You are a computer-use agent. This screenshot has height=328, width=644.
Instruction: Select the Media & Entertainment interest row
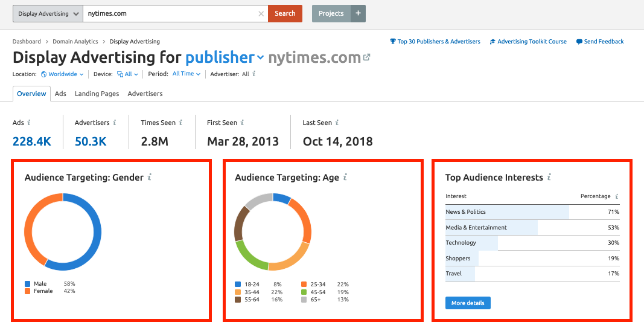532,228
